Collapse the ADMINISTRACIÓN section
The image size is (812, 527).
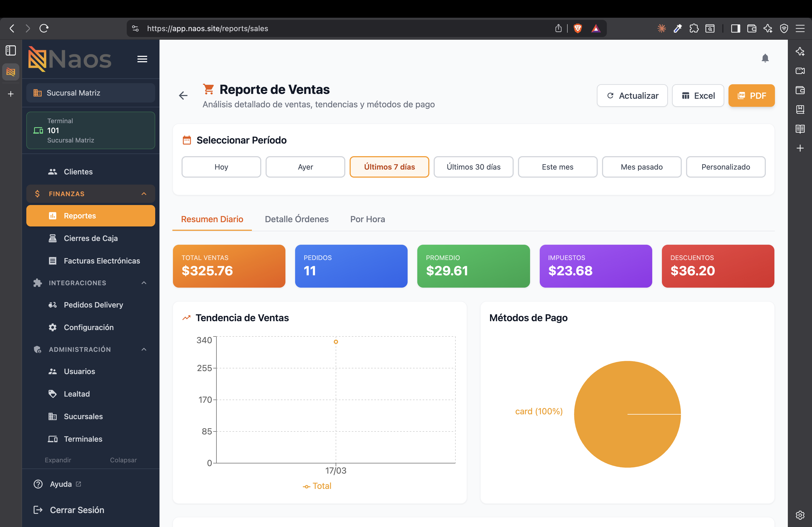(90, 349)
